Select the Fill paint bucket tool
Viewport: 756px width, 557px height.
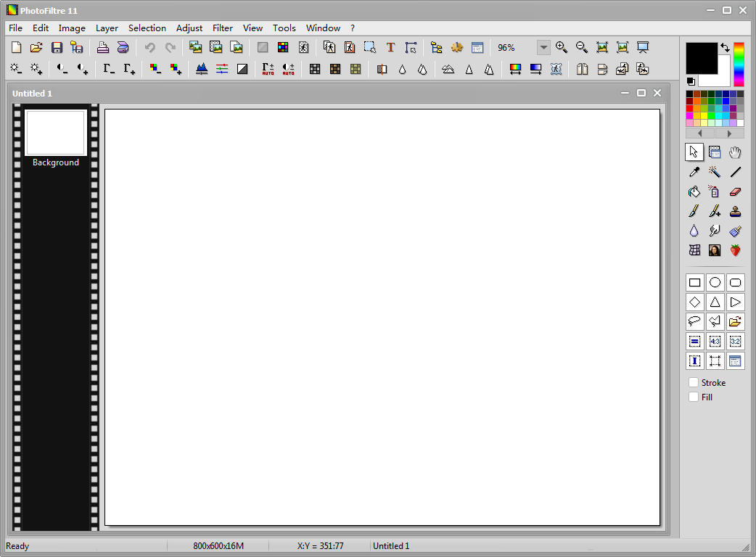(x=694, y=191)
